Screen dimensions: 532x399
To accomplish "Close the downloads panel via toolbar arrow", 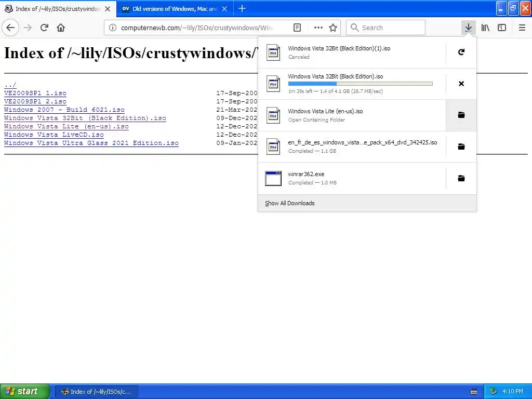I will tap(468, 28).
